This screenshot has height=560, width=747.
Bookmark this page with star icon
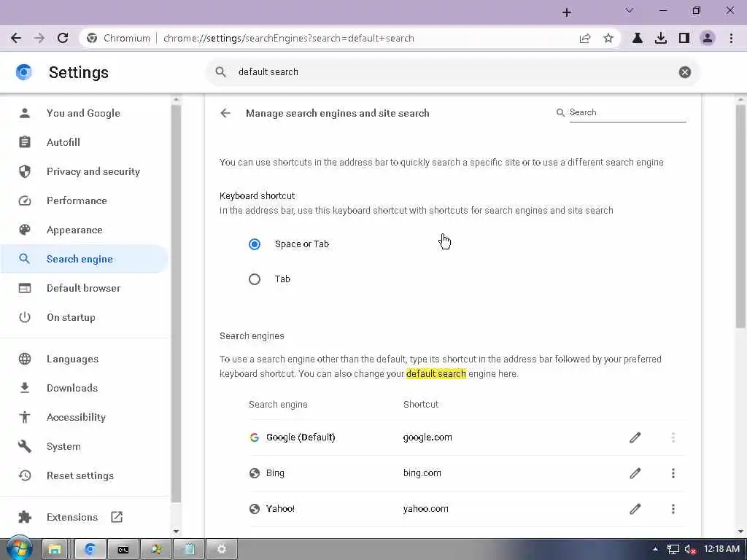point(608,38)
